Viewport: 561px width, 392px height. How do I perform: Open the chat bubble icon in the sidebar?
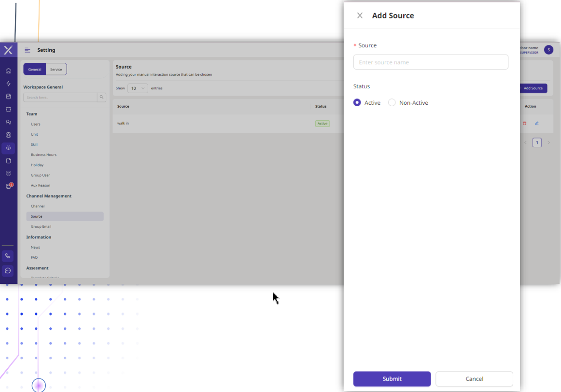[x=8, y=271]
